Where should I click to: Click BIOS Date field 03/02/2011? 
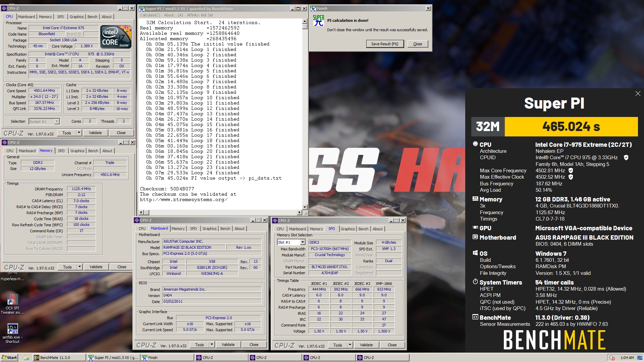[212, 302]
